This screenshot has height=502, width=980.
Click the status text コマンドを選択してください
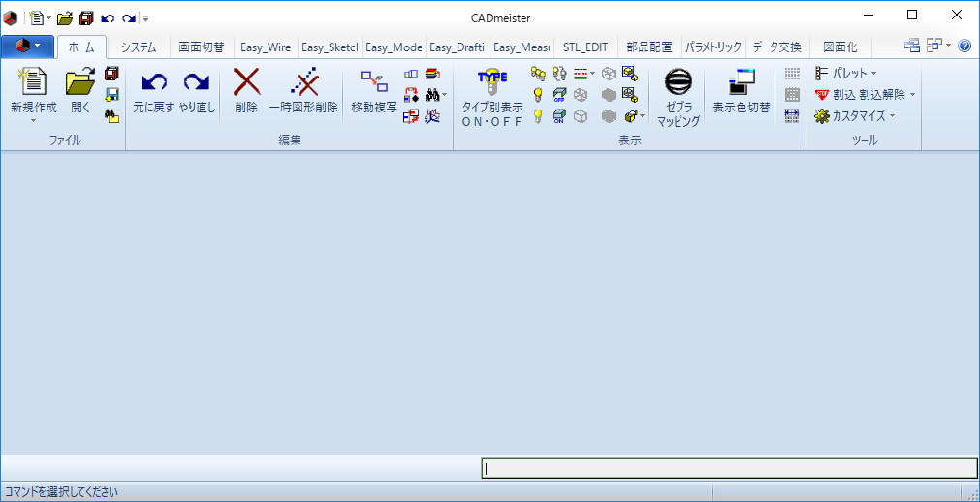(61, 492)
